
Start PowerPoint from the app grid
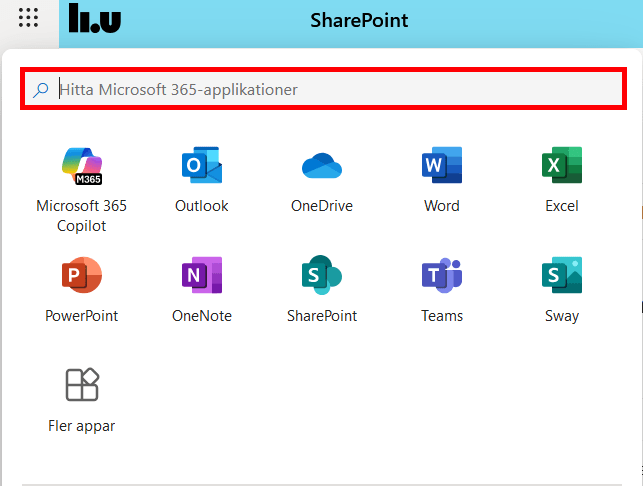pyautogui.click(x=82, y=275)
